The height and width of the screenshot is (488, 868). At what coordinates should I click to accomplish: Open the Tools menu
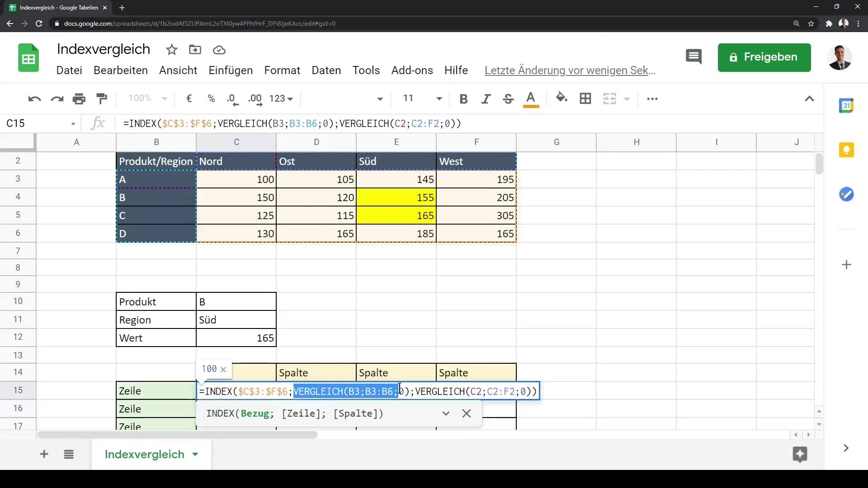[x=366, y=70]
